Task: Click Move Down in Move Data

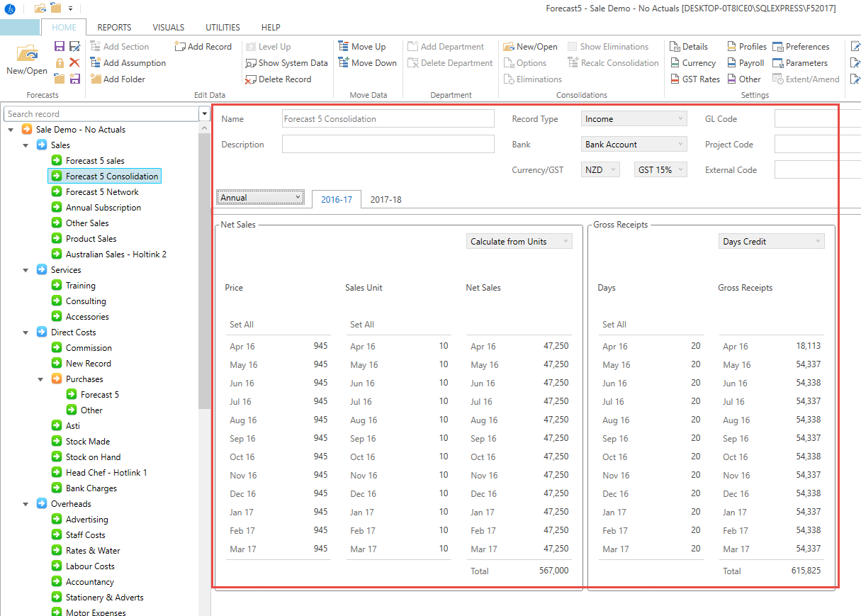Action: [x=367, y=63]
